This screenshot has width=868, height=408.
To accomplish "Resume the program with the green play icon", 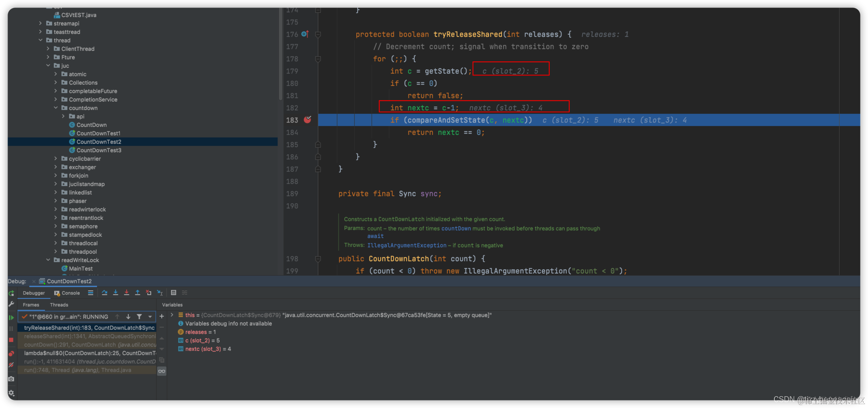I will point(11,318).
